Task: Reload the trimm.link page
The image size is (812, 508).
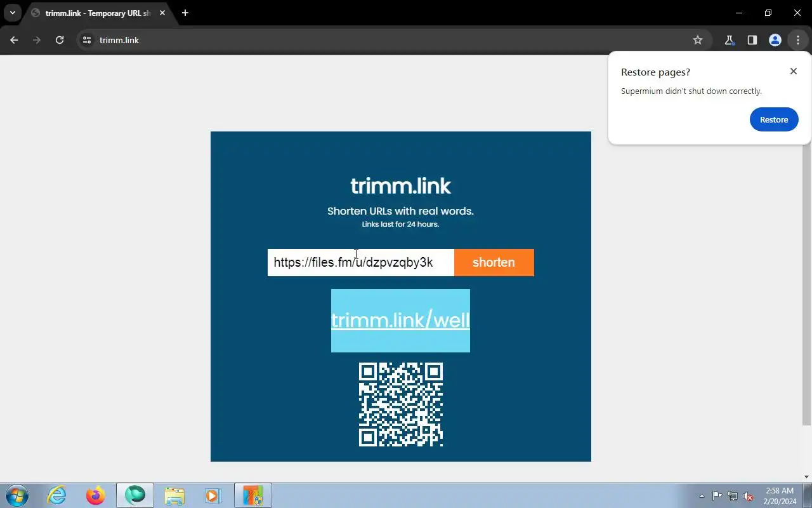Action: point(60,40)
